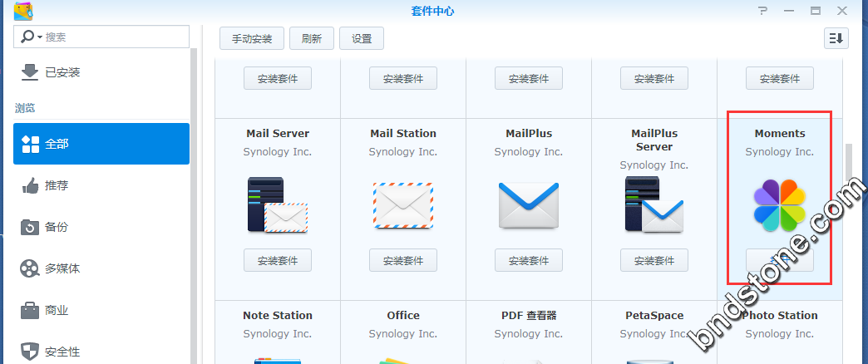The width and height of the screenshot is (868, 364).
Task: Click Synology Inc. under Office
Action: click(403, 333)
